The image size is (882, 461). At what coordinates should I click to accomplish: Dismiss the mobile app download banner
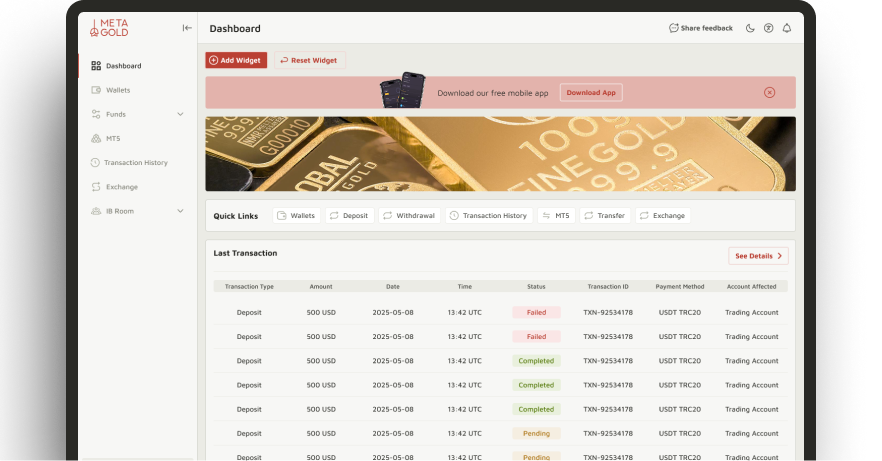coord(769,92)
